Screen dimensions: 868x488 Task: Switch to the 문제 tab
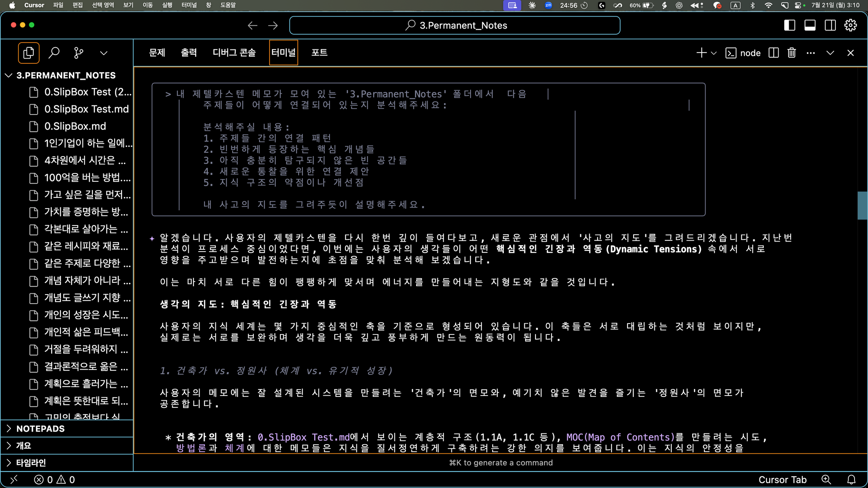(x=157, y=52)
